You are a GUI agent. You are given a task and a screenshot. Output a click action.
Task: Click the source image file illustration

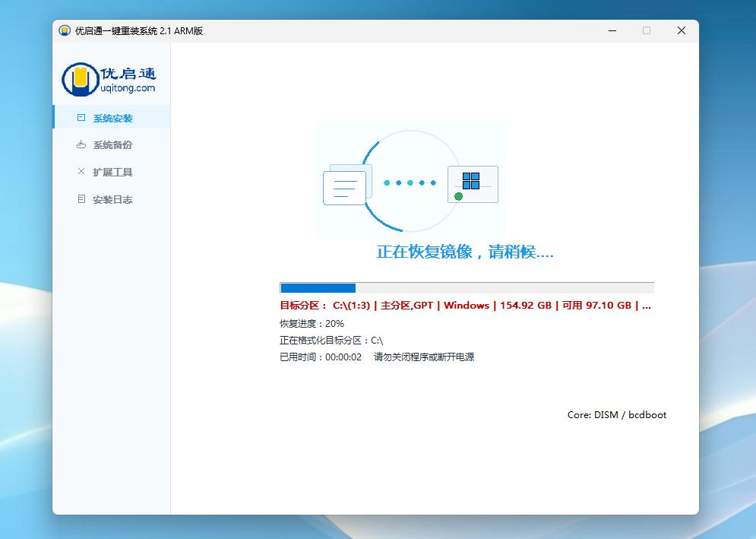pos(347,185)
